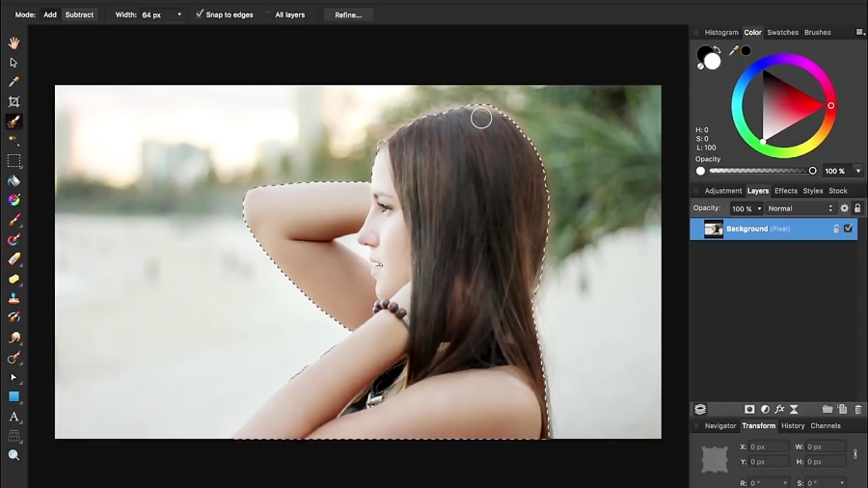The image size is (868, 488).
Task: Click the Mask Layer icon in Layers panel
Action: (x=749, y=410)
